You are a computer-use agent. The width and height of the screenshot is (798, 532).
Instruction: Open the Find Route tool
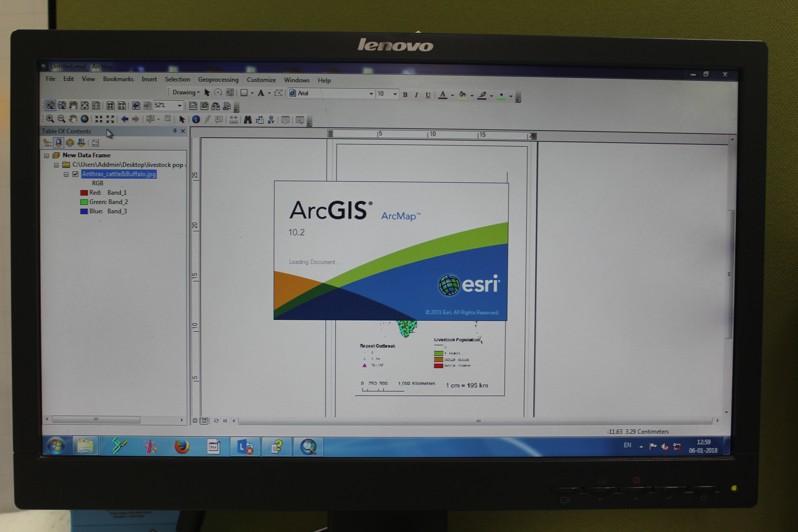click(260, 120)
